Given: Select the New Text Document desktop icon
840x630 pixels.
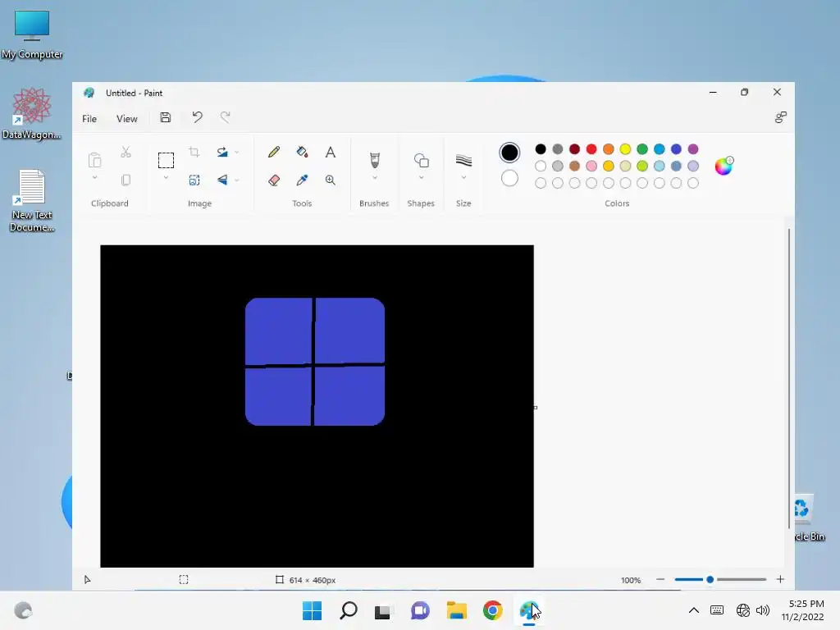Looking at the screenshot, I should point(32,200).
